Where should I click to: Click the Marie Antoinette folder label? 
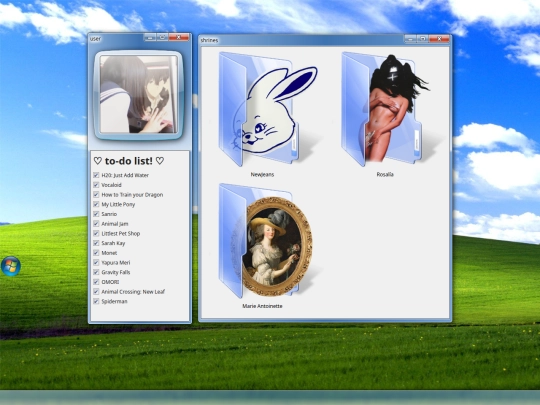point(262,306)
